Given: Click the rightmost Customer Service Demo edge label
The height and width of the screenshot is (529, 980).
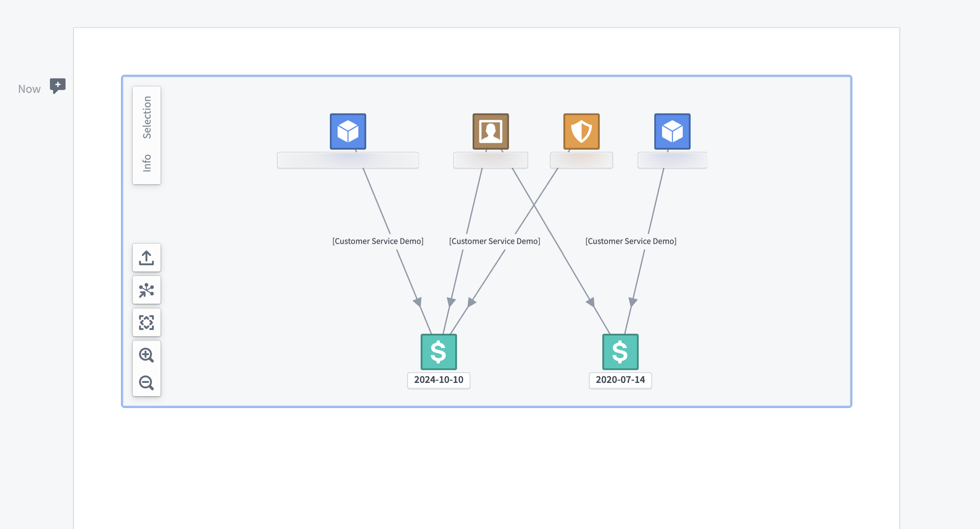Looking at the screenshot, I should (x=631, y=241).
